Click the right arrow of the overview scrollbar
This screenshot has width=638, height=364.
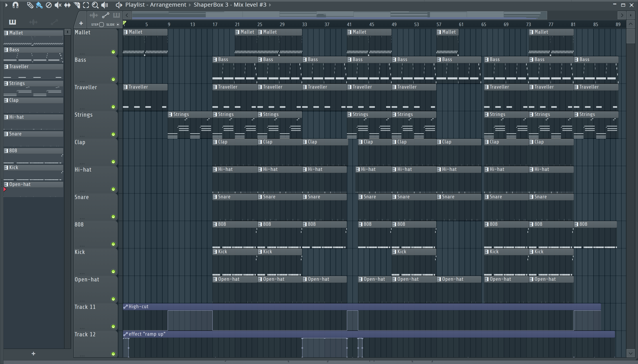pyautogui.click(x=622, y=15)
